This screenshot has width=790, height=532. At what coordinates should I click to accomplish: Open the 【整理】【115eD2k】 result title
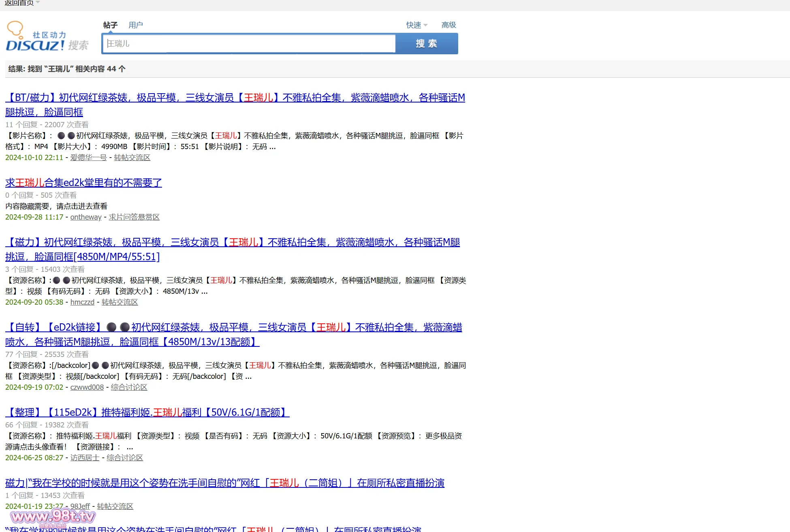147,412
